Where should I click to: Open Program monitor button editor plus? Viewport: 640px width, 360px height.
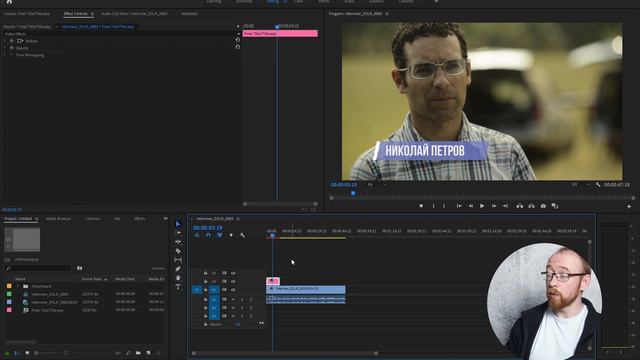click(629, 207)
